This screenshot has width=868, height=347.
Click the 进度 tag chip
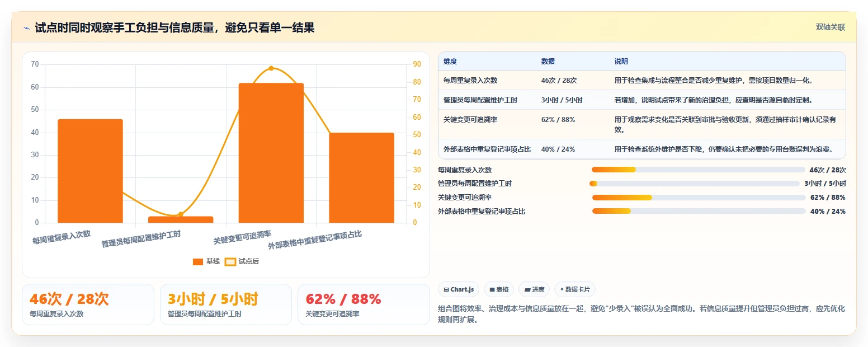534,289
